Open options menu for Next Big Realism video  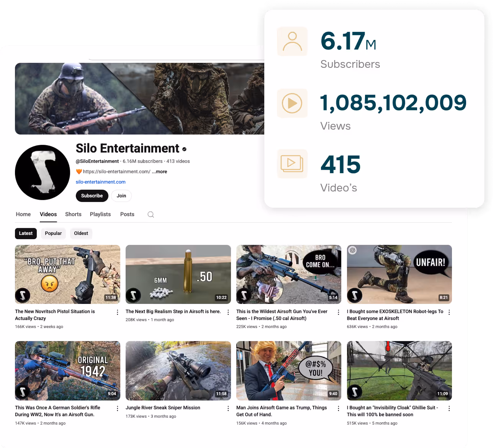228,312
